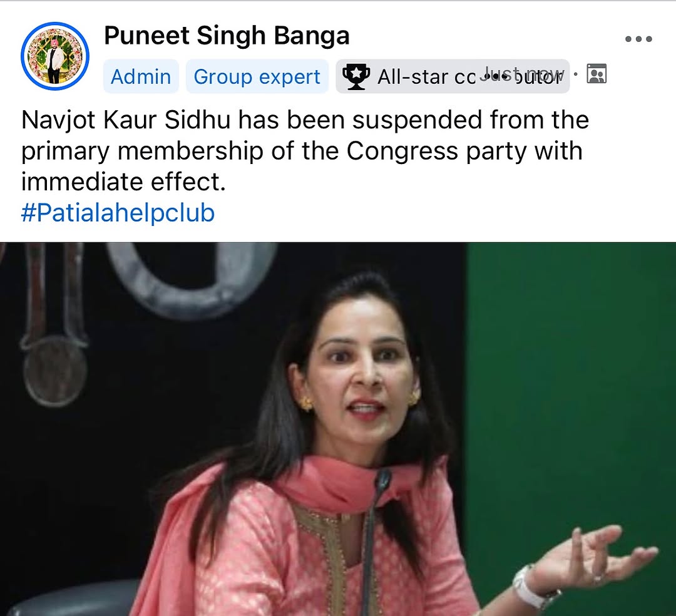This screenshot has width=676, height=616.
Task: Select the Group expert badge
Action: tap(257, 76)
